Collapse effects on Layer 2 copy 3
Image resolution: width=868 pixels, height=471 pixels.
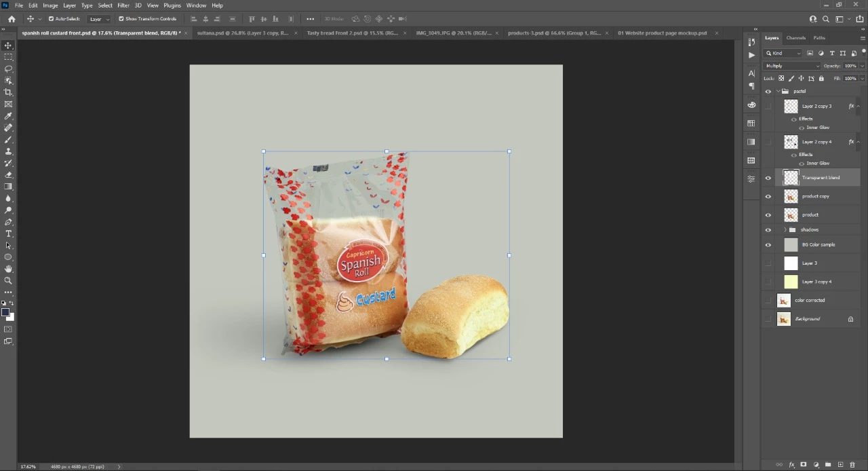[x=858, y=107]
